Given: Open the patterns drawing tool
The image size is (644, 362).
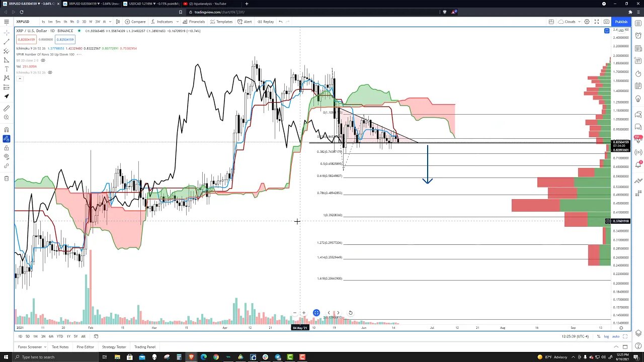Looking at the screenshot, I should 6,78.
